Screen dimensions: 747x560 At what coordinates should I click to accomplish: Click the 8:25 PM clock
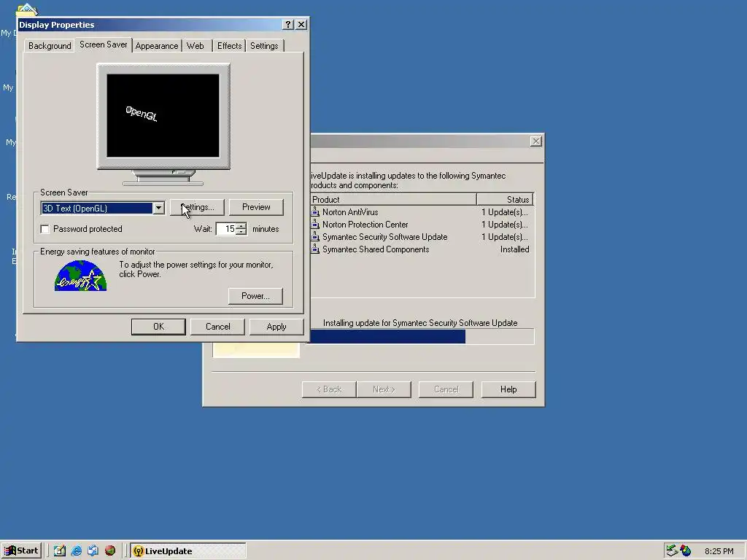point(719,551)
